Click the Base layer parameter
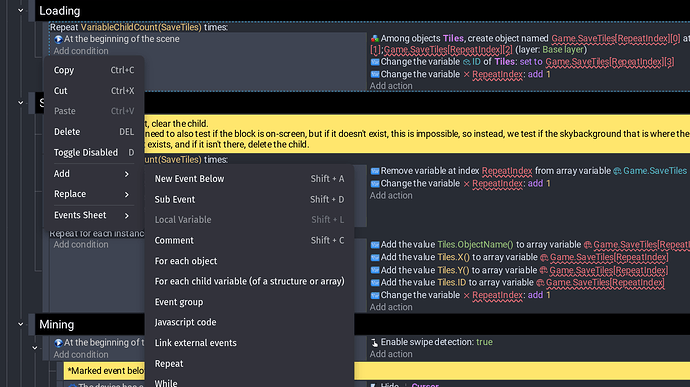690x387 pixels. tap(562, 50)
